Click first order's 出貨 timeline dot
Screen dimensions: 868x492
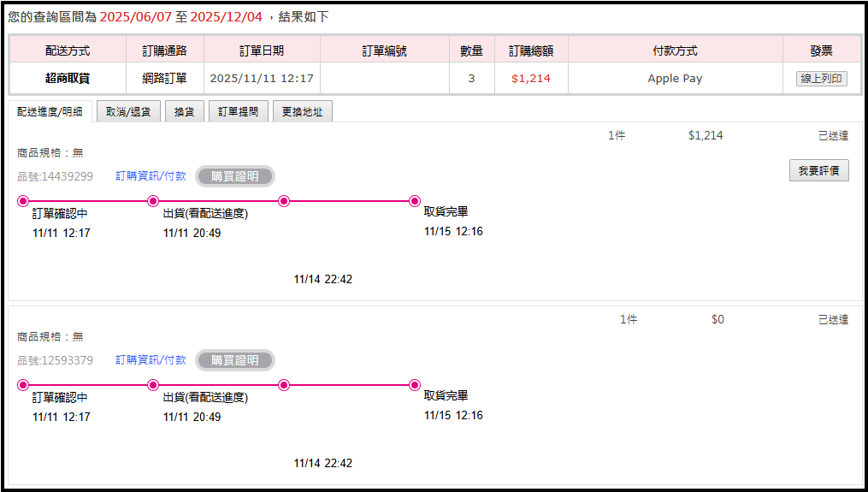(x=154, y=201)
